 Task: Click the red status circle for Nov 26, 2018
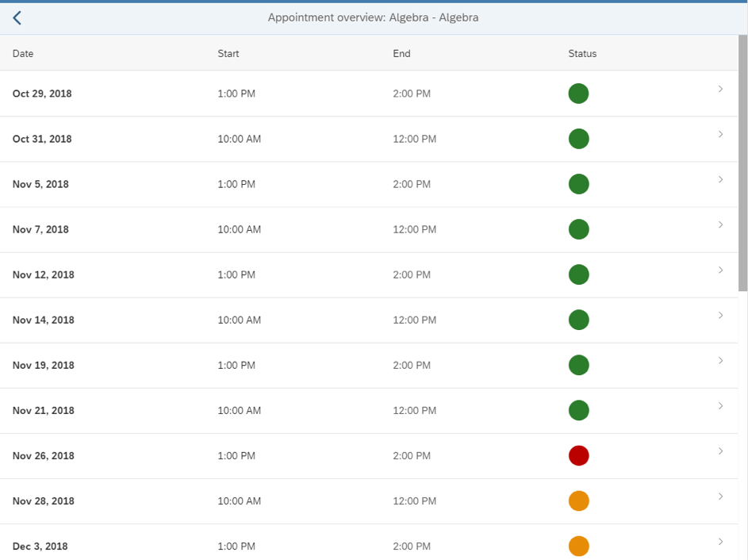579,456
